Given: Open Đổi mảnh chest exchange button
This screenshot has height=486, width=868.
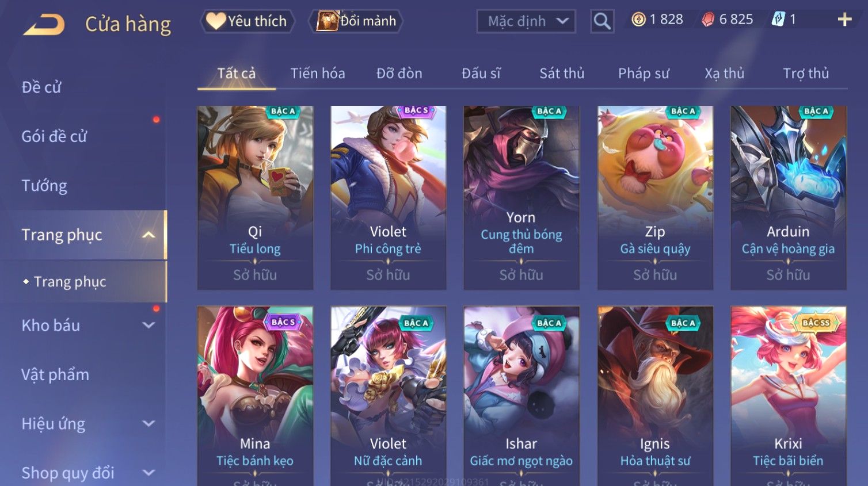Looking at the screenshot, I should coord(357,21).
